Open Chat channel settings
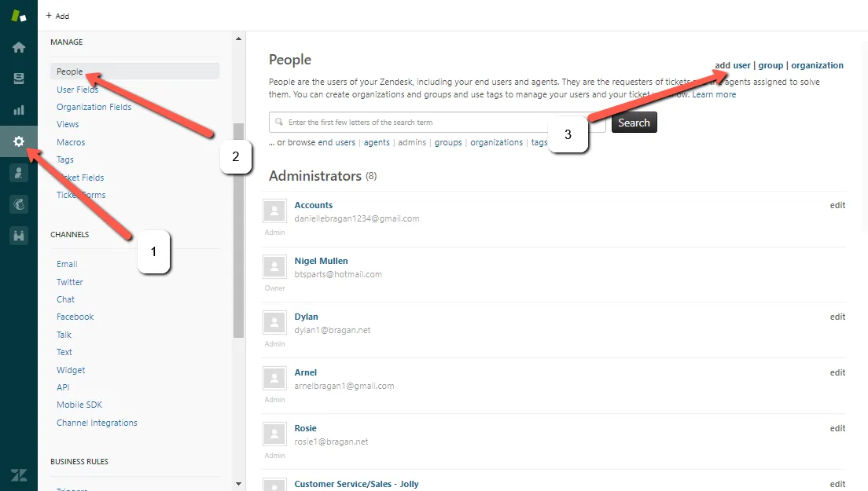The height and width of the screenshot is (491, 868). (65, 299)
